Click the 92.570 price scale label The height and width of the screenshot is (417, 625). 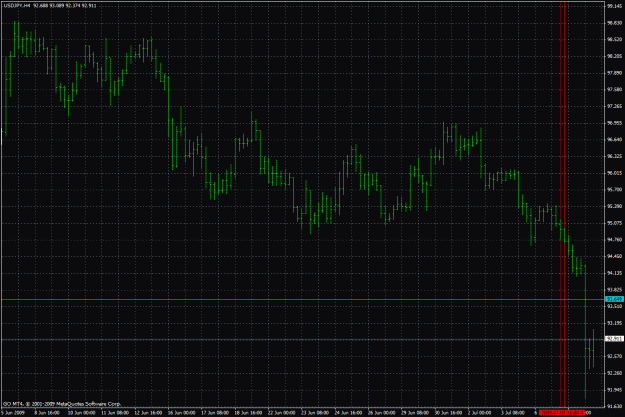pos(614,356)
